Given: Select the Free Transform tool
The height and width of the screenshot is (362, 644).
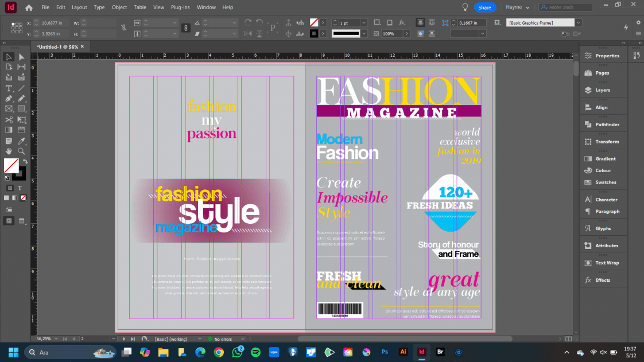Looking at the screenshot, I should 21,119.
